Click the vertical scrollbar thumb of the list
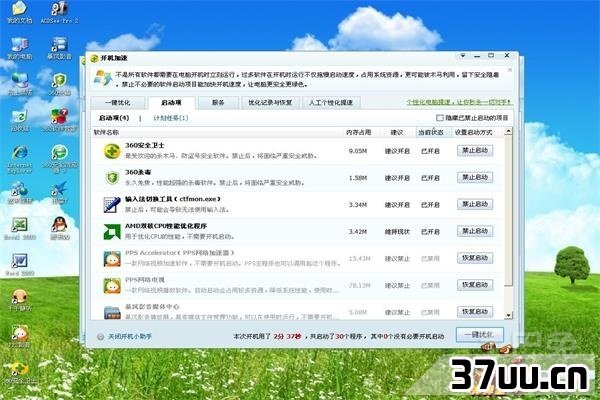The height and width of the screenshot is (400, 600). click(508, 211)
